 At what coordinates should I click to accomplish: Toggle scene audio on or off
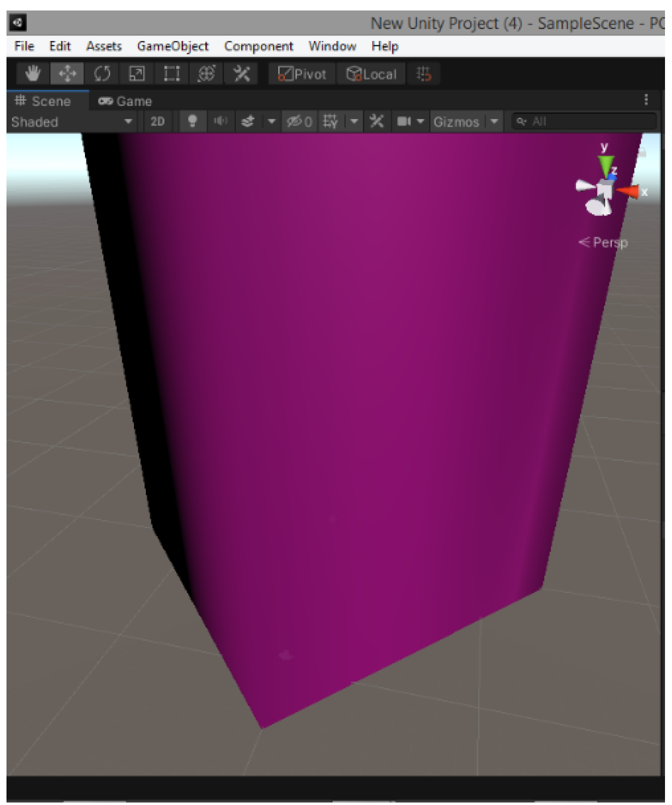220,121
